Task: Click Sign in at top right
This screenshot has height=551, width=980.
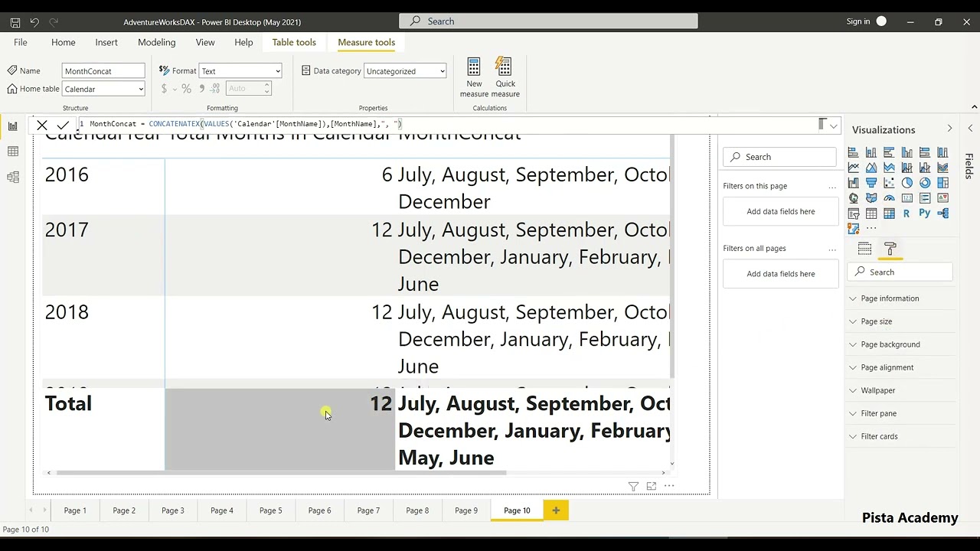Action: click(x=858, y=21)
